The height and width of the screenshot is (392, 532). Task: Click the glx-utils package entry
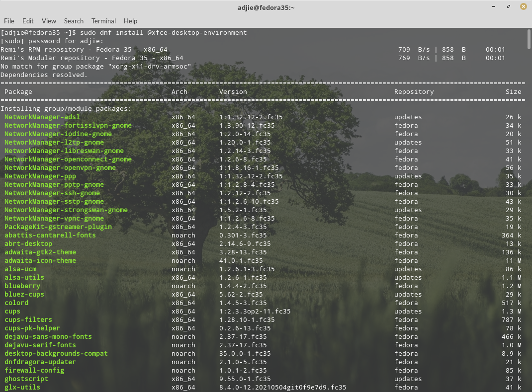tap(22, 387)
